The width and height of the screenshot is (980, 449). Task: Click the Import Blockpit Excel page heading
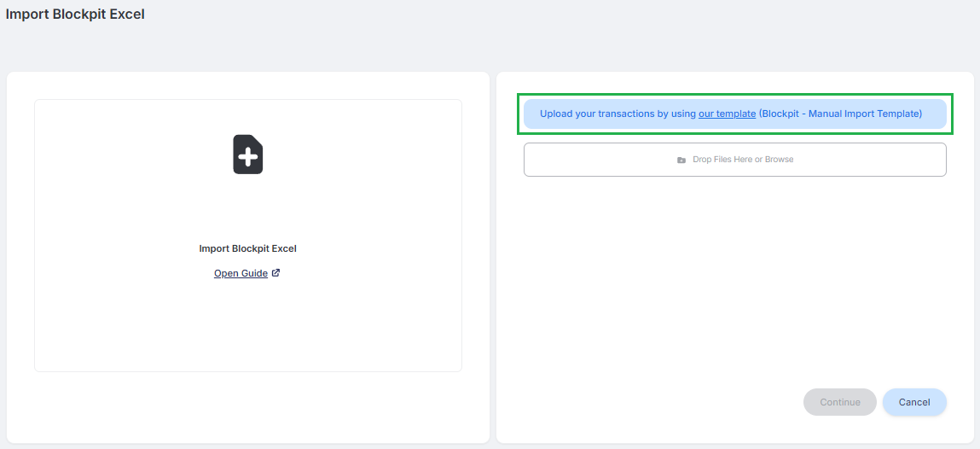[75, 14]
